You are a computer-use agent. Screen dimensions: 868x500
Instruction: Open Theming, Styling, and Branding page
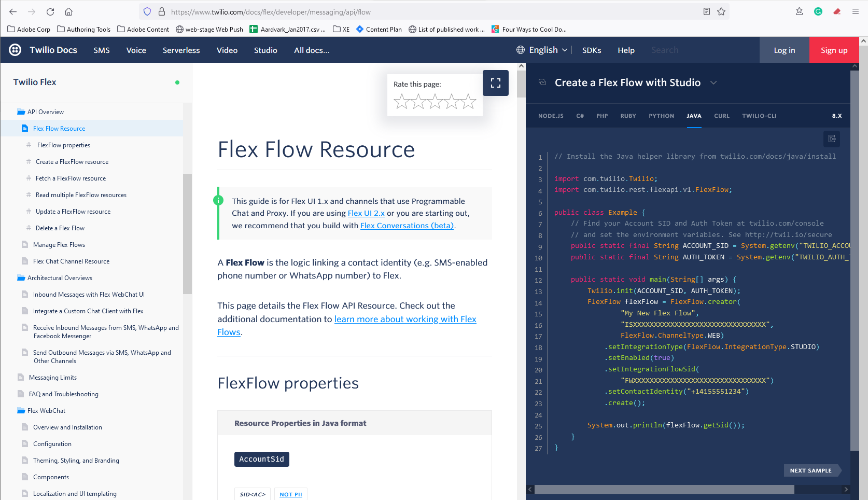pyautogui.click(x=76, y=460)
